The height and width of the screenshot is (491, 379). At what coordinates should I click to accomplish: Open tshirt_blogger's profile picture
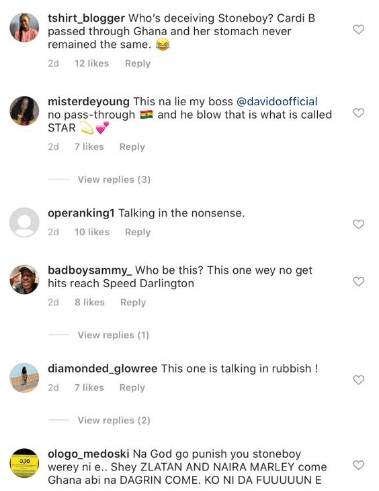click(24, 28)
